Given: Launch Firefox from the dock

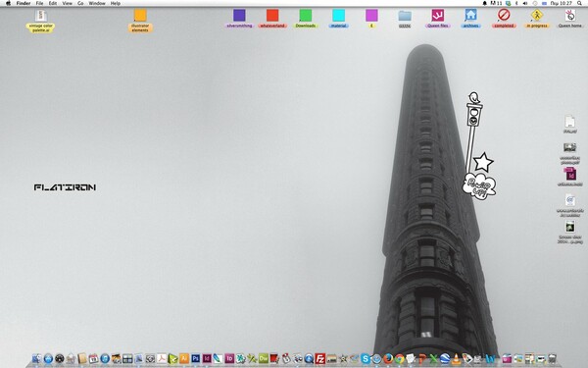Looking at the screenshot, I should [x=388, y=358].
